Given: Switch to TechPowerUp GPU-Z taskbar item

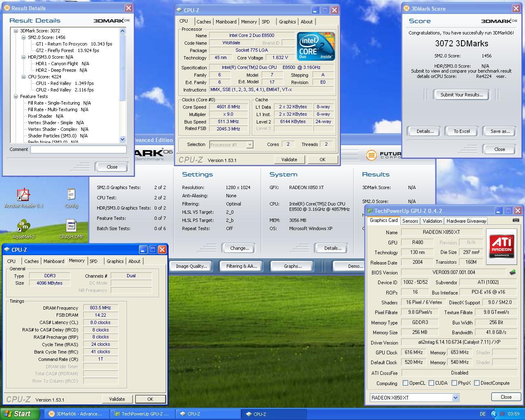Looking at the screenshot, I should coord(142,414).
